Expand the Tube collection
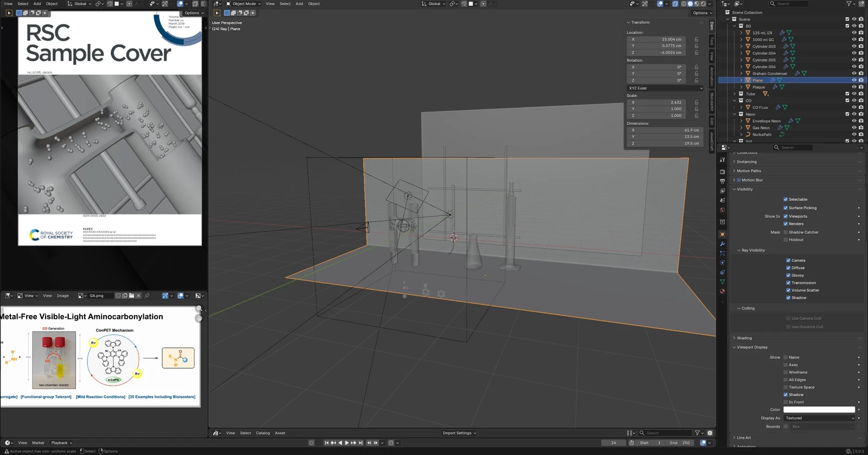 click(735, 94)
